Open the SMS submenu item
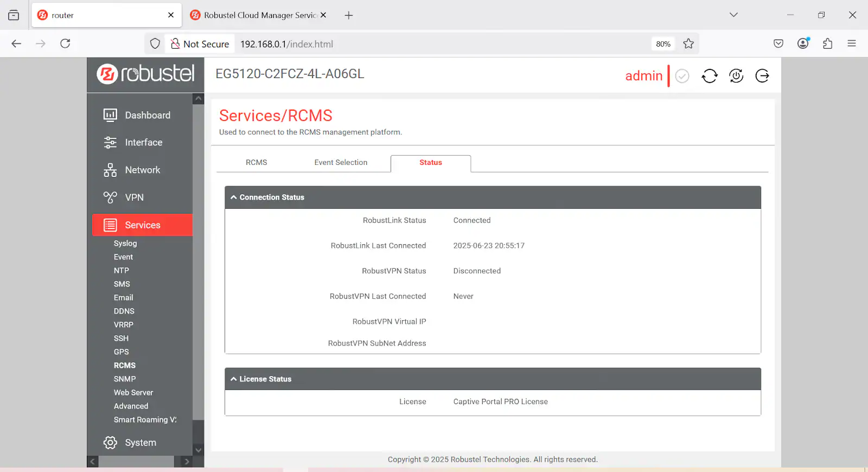This screenshot has width=868, height=472. 122,284
